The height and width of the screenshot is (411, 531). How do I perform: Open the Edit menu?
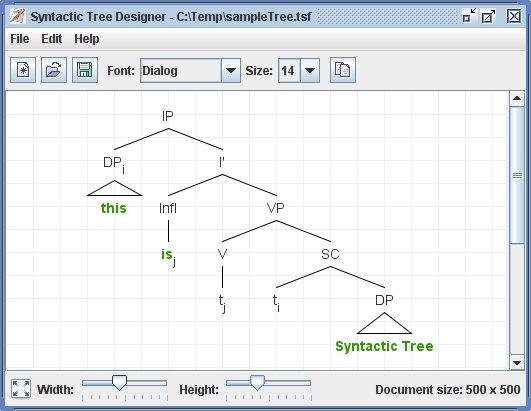[x=51, y=39]
